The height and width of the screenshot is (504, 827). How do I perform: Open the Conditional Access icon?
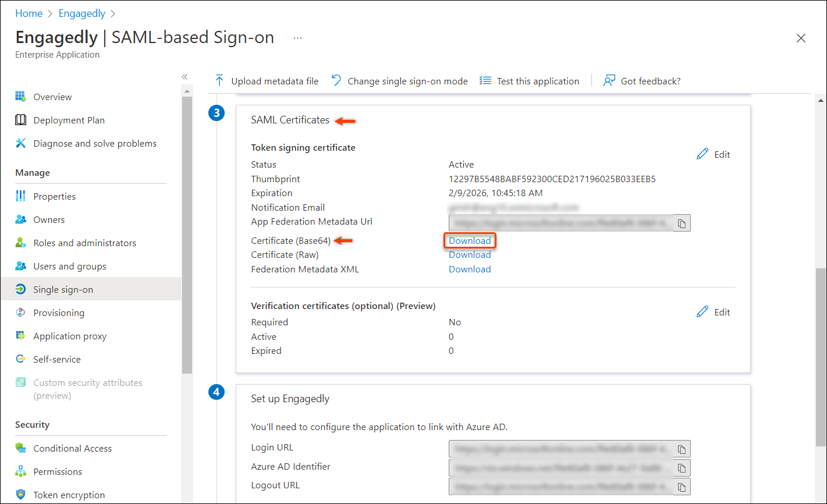coord(21,448)
